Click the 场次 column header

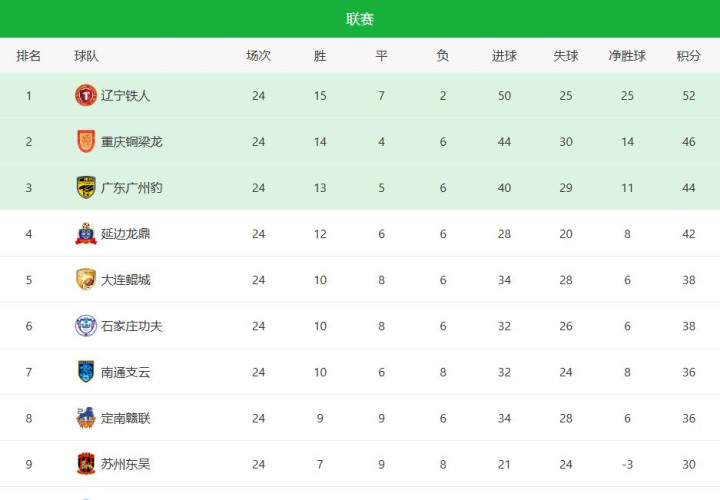[x=258, y=56]
